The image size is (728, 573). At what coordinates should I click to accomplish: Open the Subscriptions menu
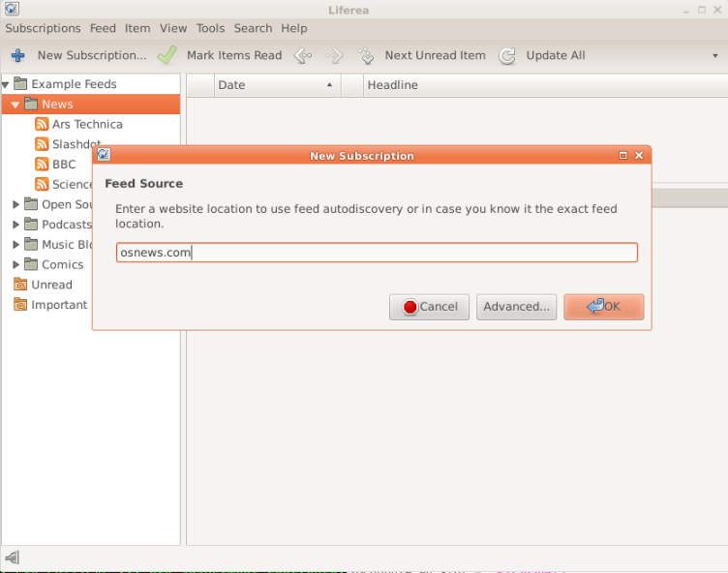(43, 28)
